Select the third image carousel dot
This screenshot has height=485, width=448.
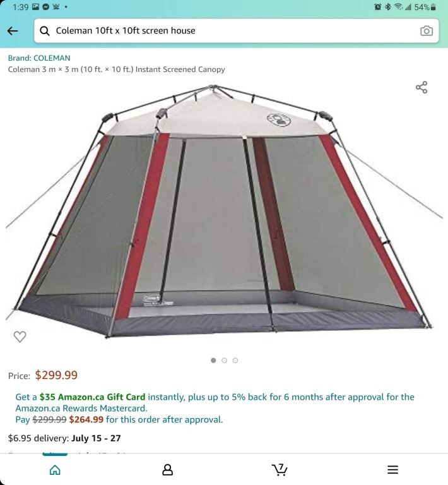coord(235,361)
